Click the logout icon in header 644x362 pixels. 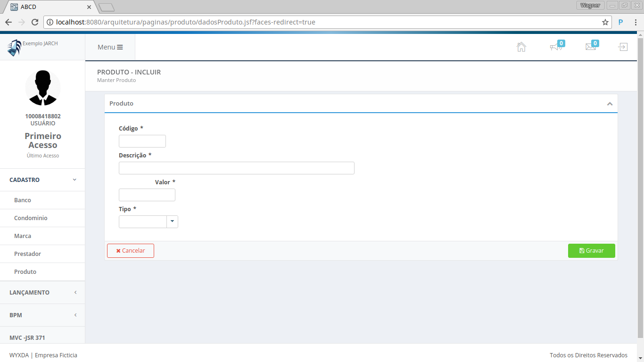[623, 47]
